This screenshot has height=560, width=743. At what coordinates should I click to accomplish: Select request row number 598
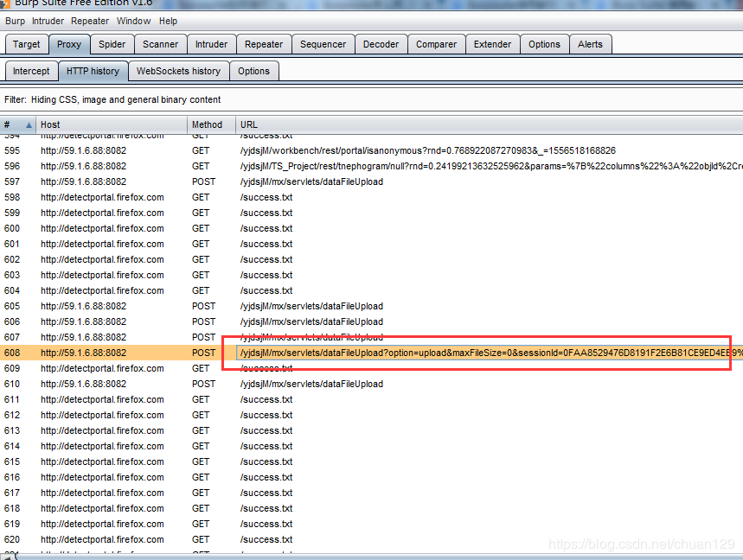372,197
